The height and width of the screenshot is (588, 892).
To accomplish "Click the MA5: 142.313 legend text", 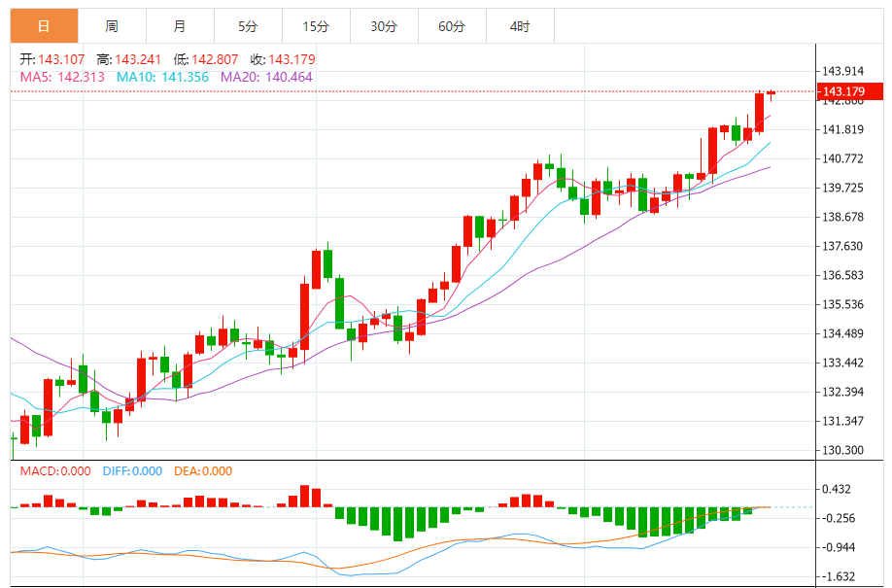I will point(62,77).
